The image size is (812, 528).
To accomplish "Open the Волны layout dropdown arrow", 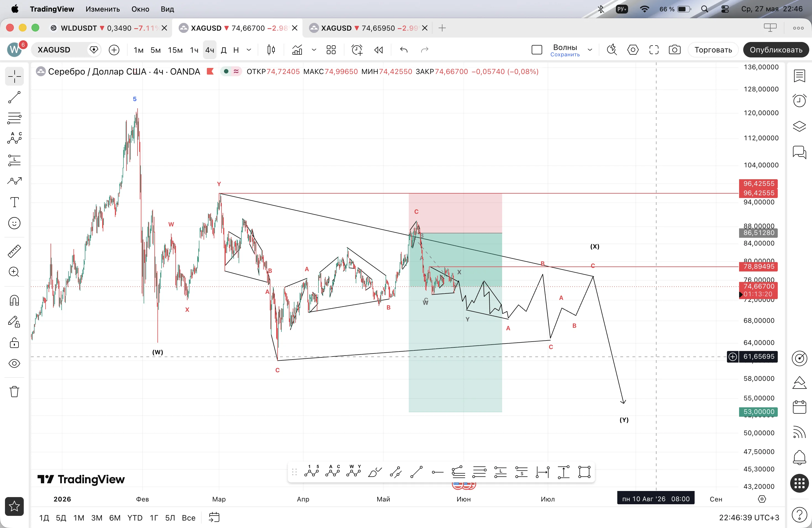I will (x=590, y=50).
